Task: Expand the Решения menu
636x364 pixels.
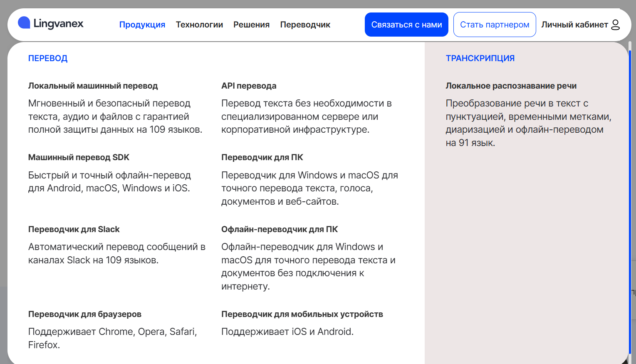Action: point(251,25)
